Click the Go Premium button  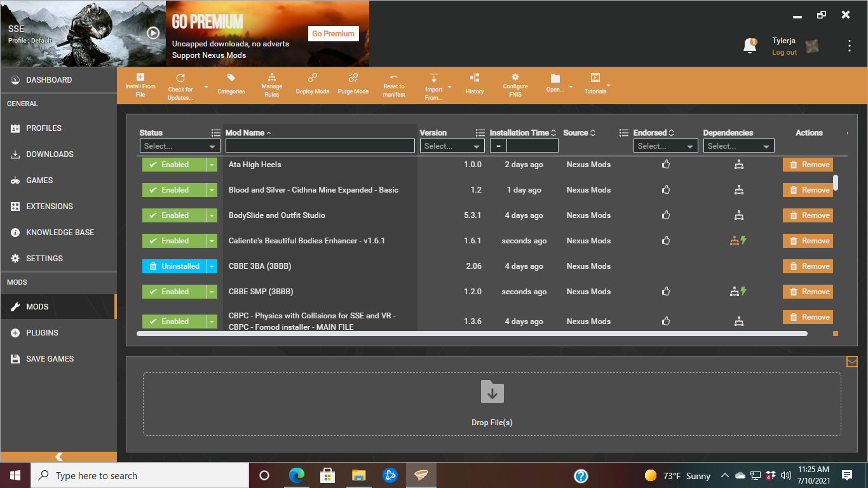(x=334, y=34)
